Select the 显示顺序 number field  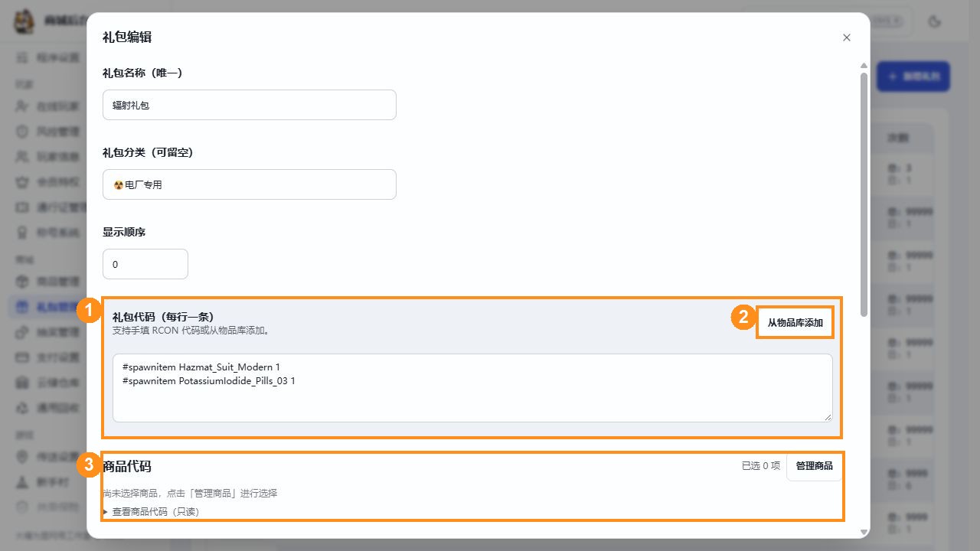(x=145, y=264)
